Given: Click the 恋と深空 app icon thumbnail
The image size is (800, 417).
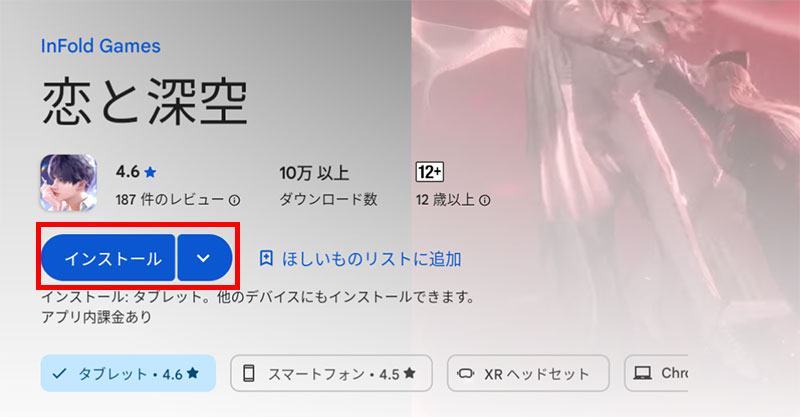Looking at the screenshot, I should tap(68, 183).
